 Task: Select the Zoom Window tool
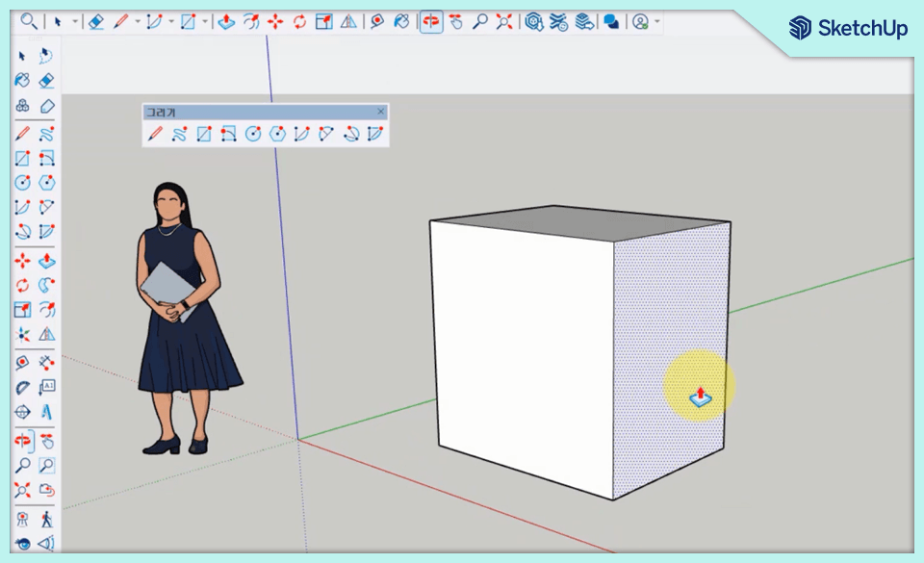pyautogui.click(x=46, y=466)
